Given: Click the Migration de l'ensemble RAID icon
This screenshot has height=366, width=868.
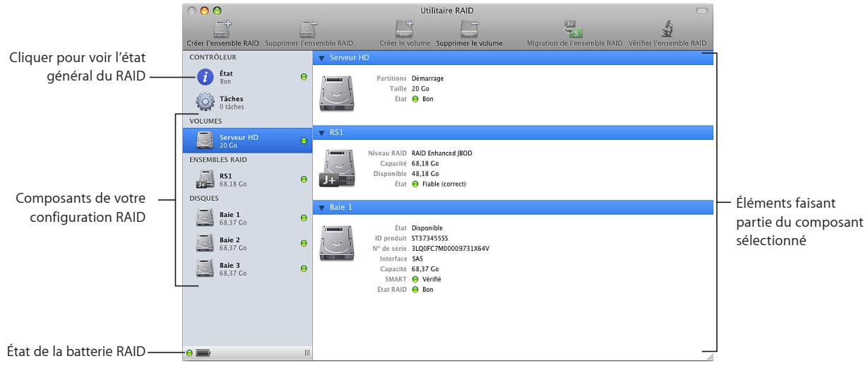Looking at the screenshot, I should (573, 28).
